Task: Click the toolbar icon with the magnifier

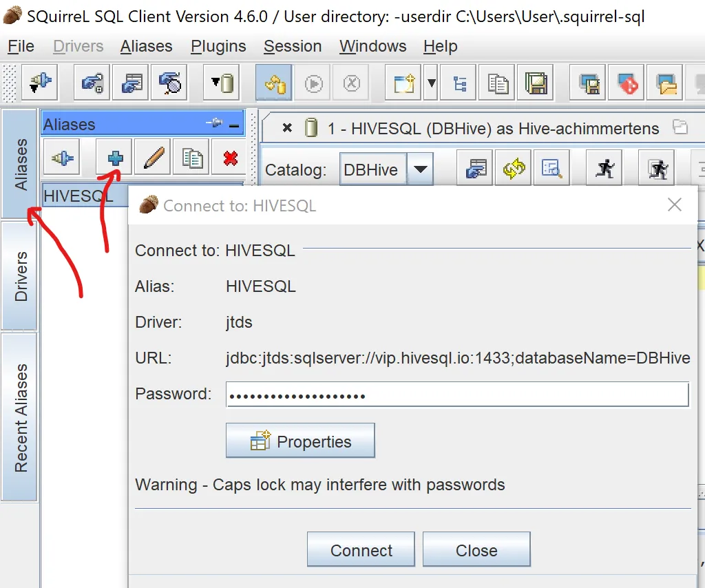Action: tap(169, 82)
